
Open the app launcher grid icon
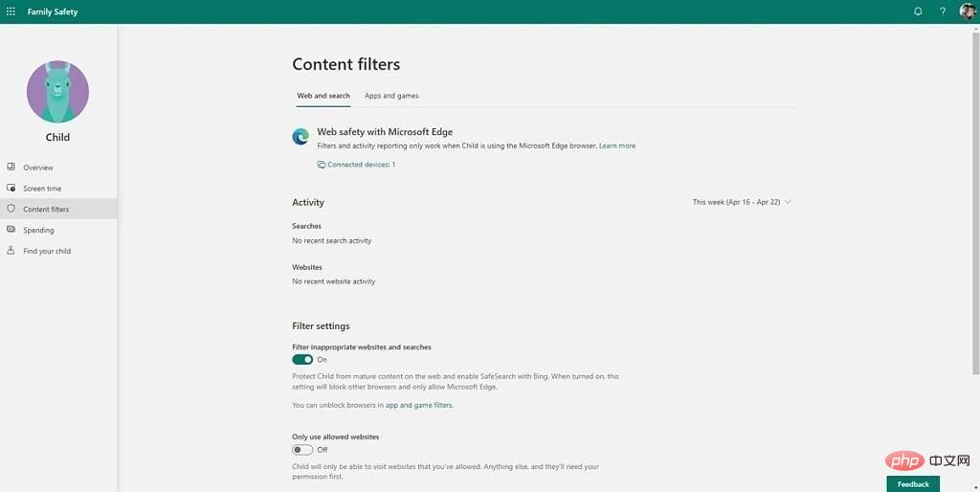pos(11,11)
